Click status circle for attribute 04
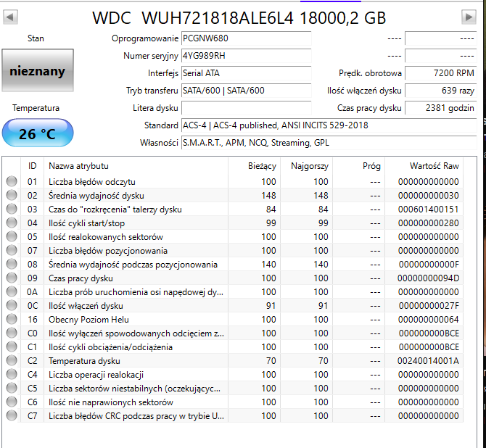The image size is (486, 448). click(x=12, y=223)
